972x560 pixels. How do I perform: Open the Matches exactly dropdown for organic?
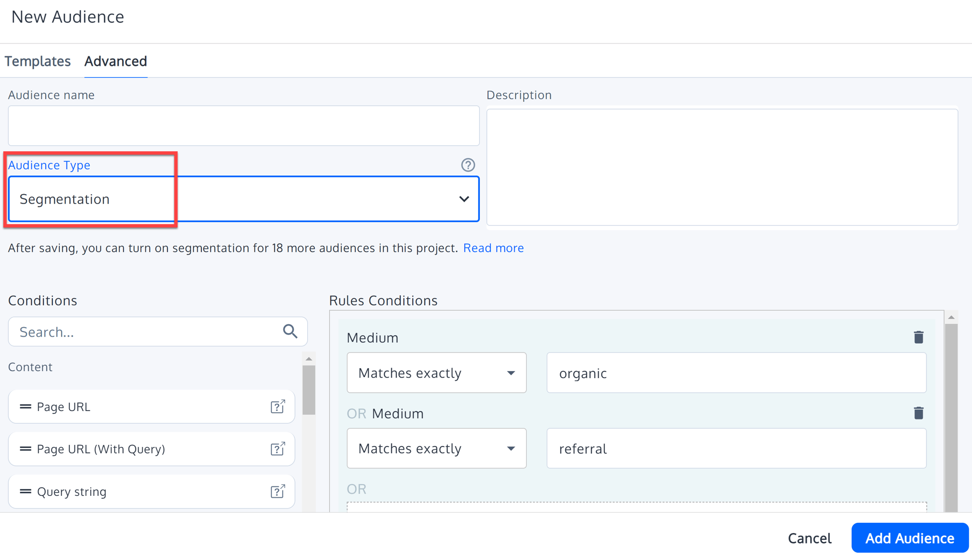436,373
